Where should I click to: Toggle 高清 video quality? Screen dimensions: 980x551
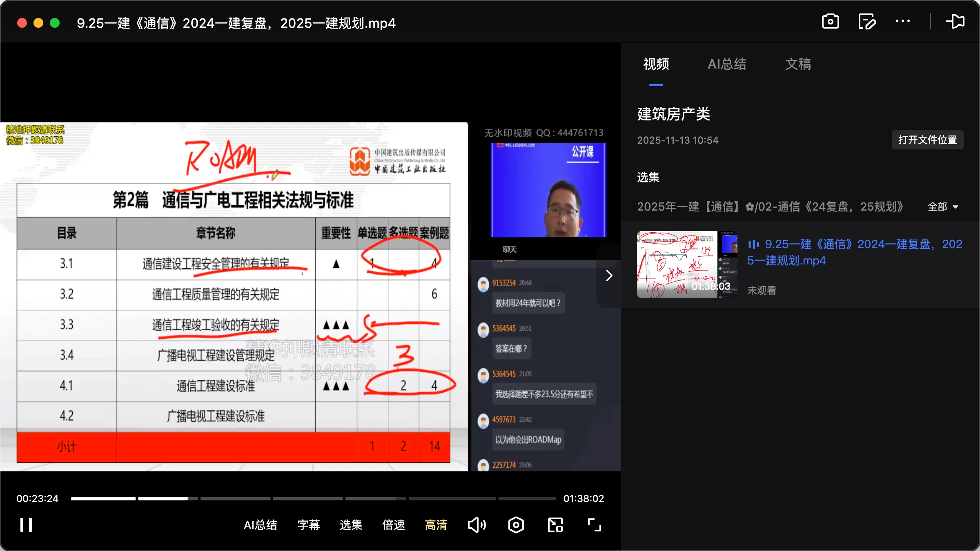pyautogui.click(x=436, y=525)
